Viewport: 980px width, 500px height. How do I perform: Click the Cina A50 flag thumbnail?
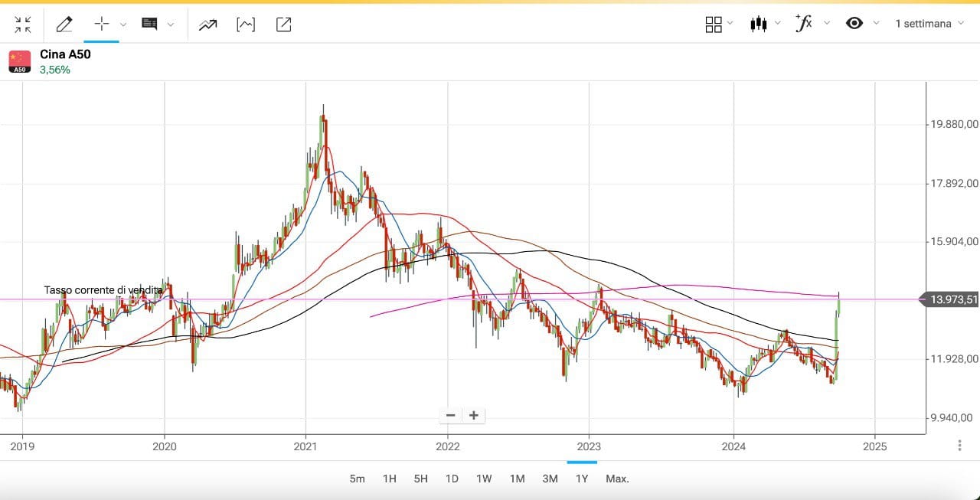coord(20,61)
